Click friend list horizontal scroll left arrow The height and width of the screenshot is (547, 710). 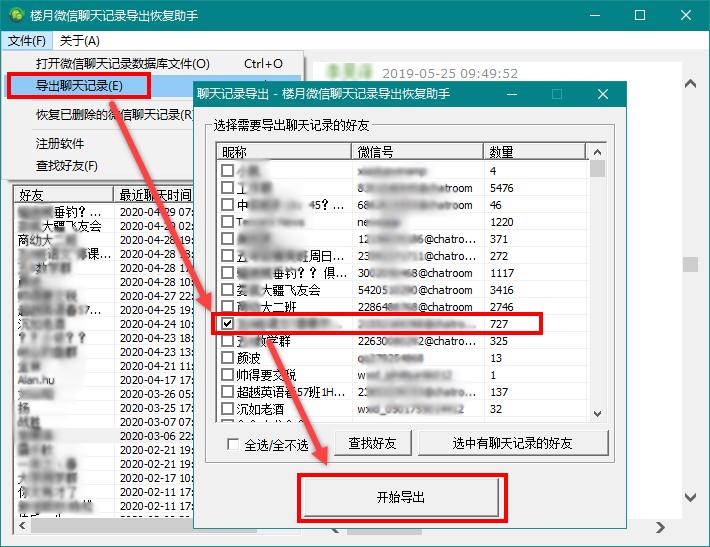point(22,525)
